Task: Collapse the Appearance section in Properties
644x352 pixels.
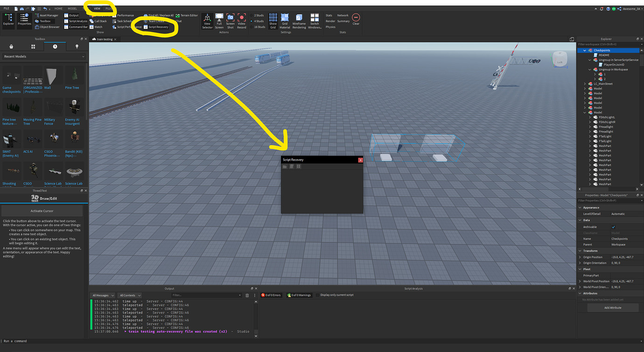Action: tap(580, 207)
